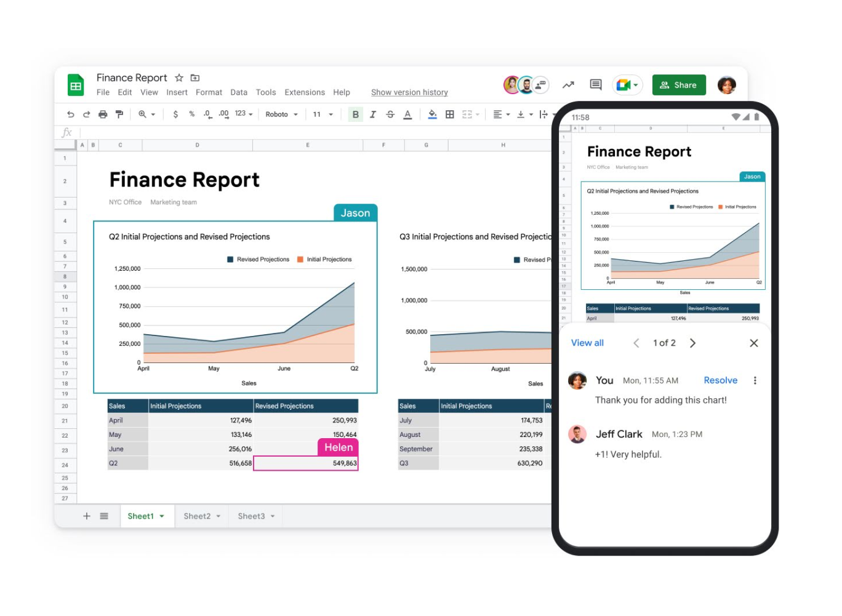
Task: Format selection as currency
Action: (175, 114)
